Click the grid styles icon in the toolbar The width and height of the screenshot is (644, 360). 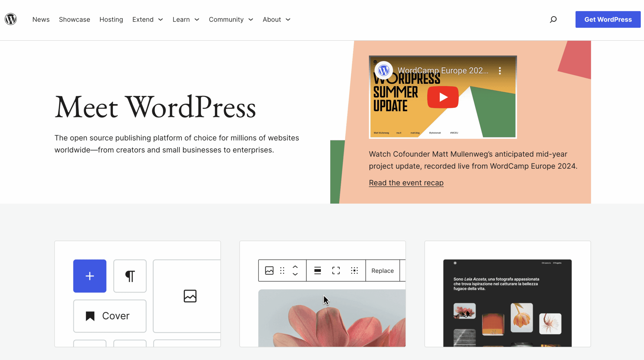pyautogui.click(x=354, y=270)
